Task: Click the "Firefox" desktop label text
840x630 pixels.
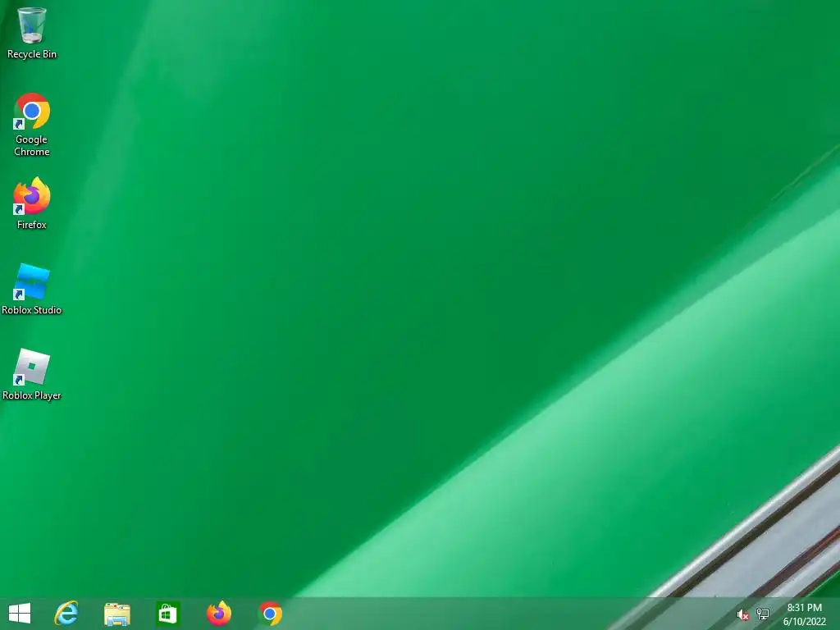Action: [32, 225]
